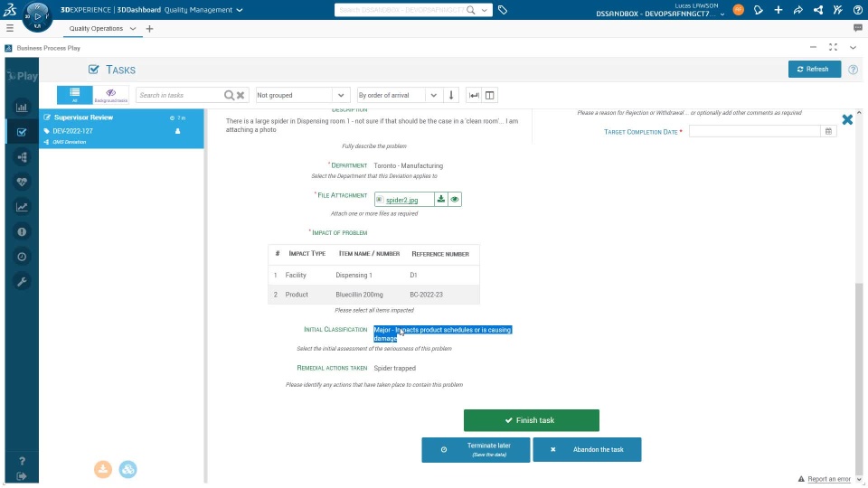This screenshot has width=868, height=488.
Task: Click the Facility row in impact table
Action: pos(373,275)
